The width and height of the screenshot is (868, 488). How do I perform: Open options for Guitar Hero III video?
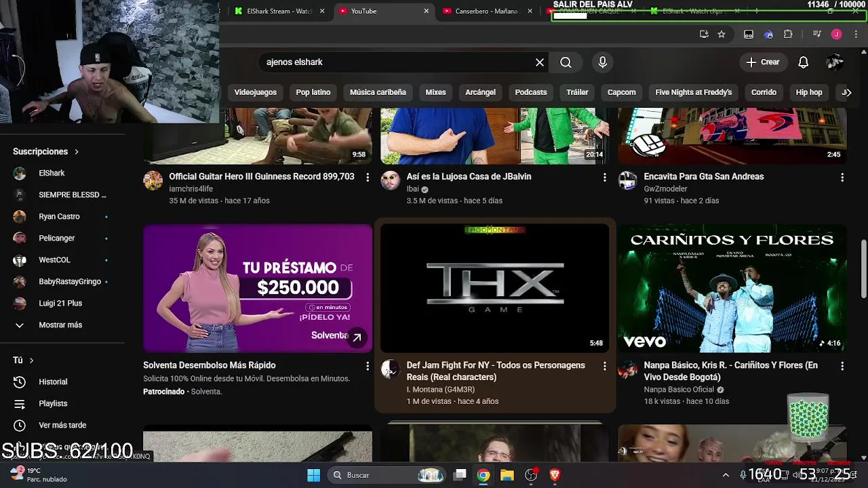tap(368, 177)
